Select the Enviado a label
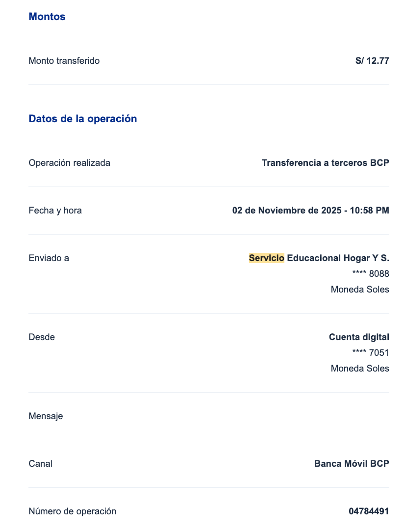This screenshot has width=405, height=532. pos(49,258)
